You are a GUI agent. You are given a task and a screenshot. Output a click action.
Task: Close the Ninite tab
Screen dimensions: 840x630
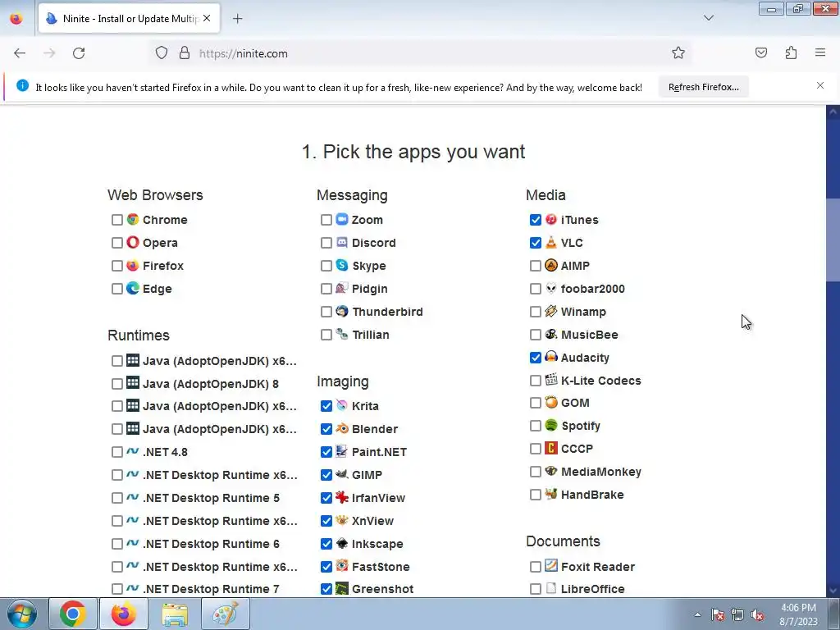coord(207,18)
